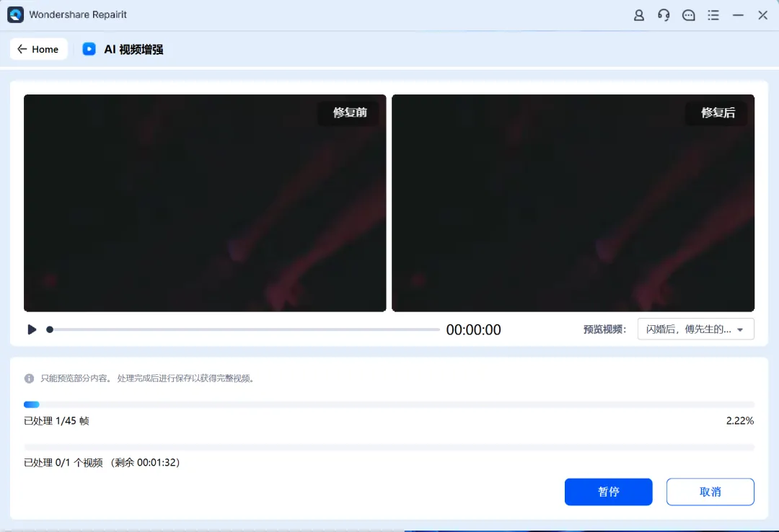This screenshot has width=779, height=532.
Task: Open the chat feedback bubble icon
Action: tap(689, 15)
